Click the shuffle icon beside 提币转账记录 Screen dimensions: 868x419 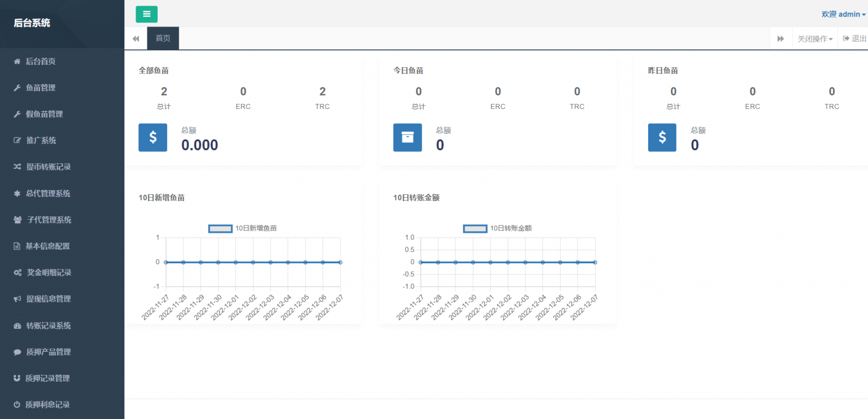point(17,167)
